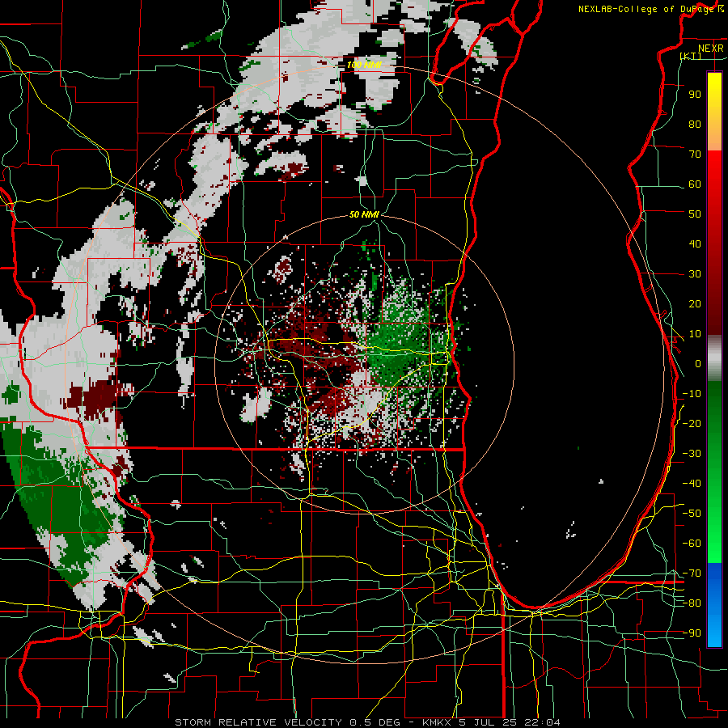Click the 0.5 DEG elevation text
Screen dimensions: 728x728
click(378, 722)
